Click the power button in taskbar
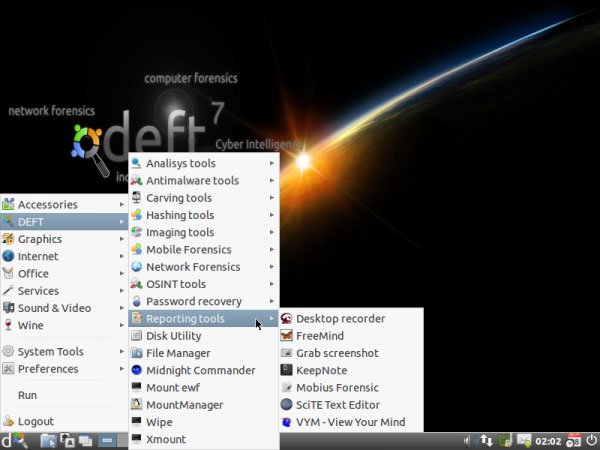 click(592, 441)
